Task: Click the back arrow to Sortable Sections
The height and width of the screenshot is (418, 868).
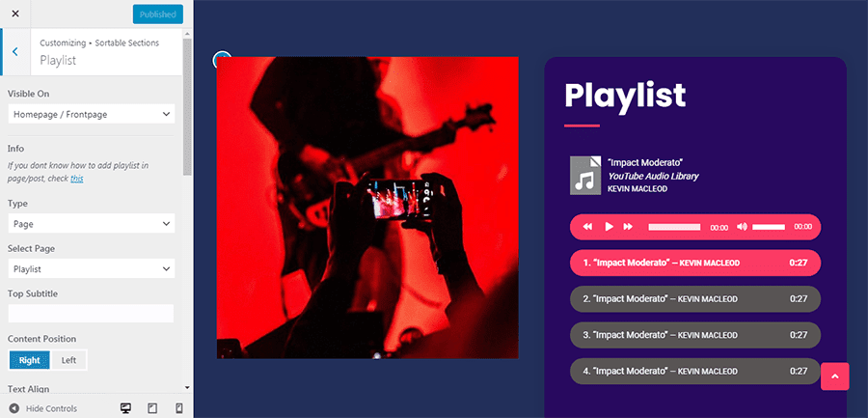Action: (14, 51)
